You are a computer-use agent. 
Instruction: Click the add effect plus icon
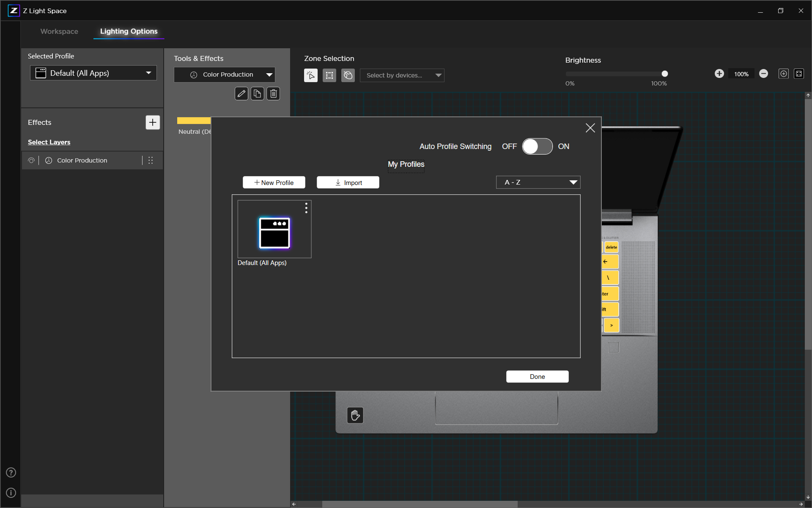[153, 122]
